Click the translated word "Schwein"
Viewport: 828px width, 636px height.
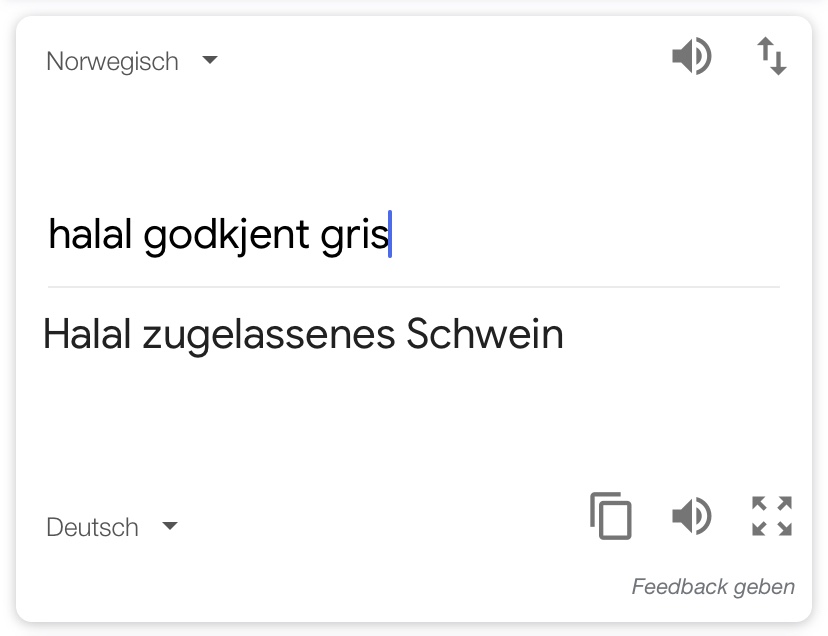(x=485, y=334)
